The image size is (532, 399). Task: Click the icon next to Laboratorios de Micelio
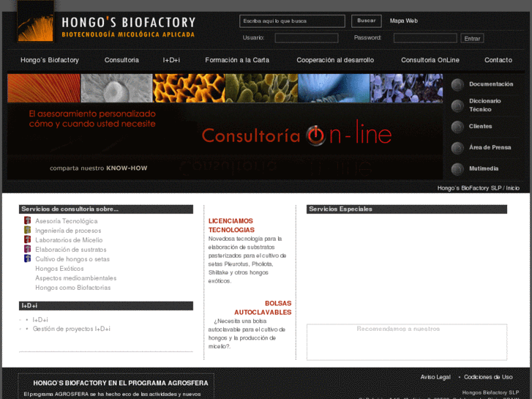click(x=28, y=239)
